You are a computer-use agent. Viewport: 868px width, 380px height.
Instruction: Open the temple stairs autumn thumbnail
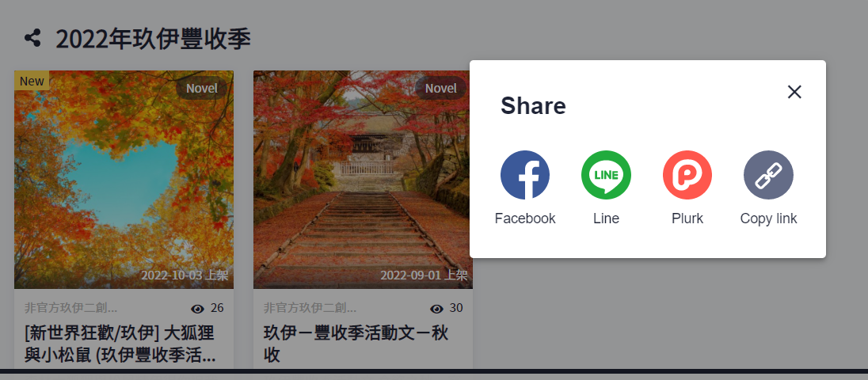(x=364, y=180)
